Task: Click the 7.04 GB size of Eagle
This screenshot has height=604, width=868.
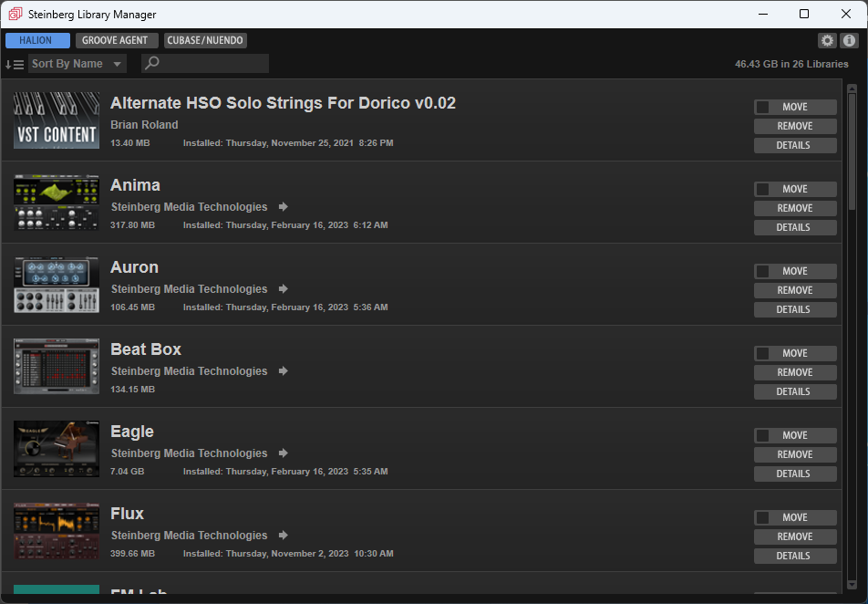Action: 127,471
